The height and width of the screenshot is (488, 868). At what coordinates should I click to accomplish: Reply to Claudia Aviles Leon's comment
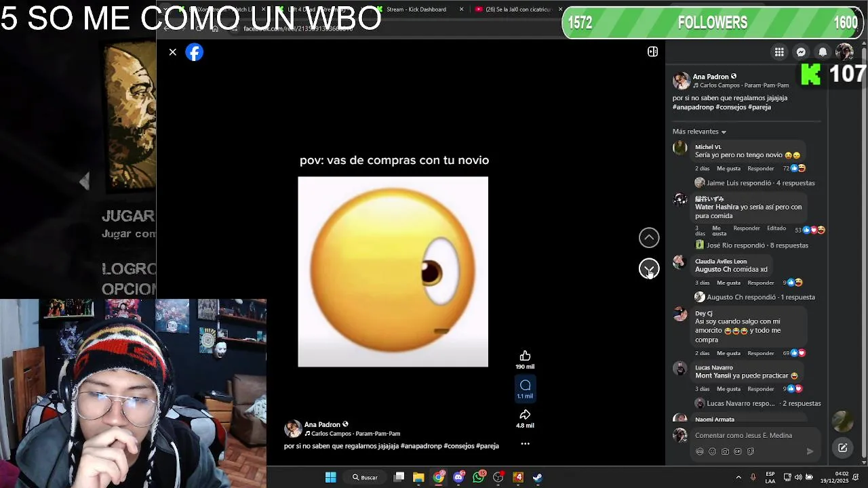(x=760, y=283)
